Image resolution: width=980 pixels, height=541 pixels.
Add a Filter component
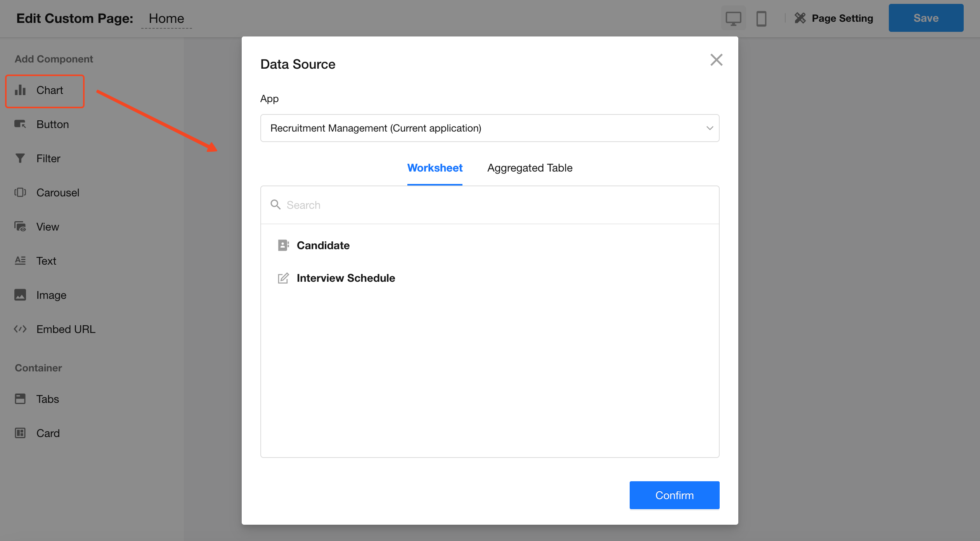pos(37,158)
